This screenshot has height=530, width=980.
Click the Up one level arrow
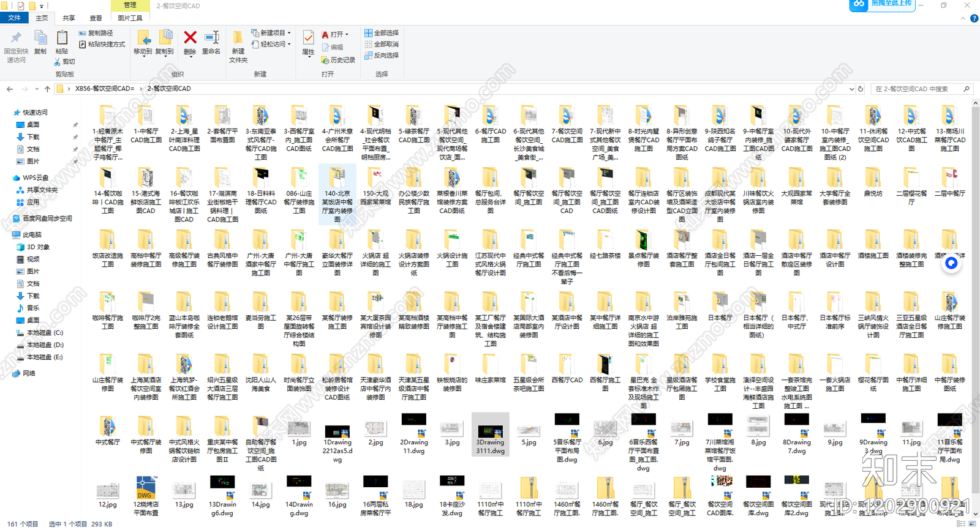click(x=47, y=89)
